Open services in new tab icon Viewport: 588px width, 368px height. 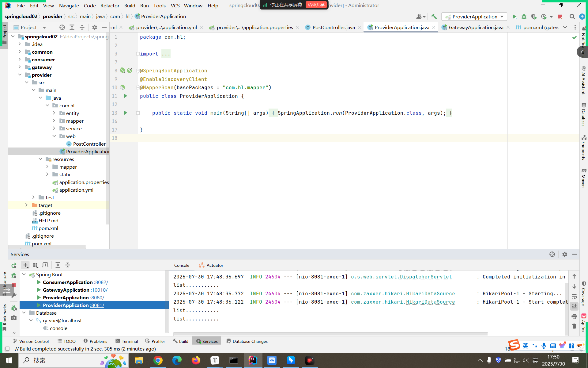click(45, 265)
